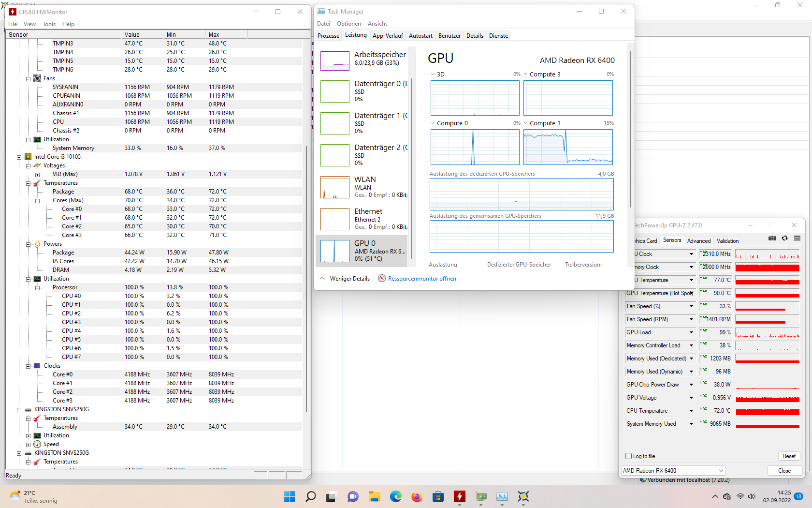Click Weniger Details in Task Manager
The image size is (812, 508).
point(345,279)
